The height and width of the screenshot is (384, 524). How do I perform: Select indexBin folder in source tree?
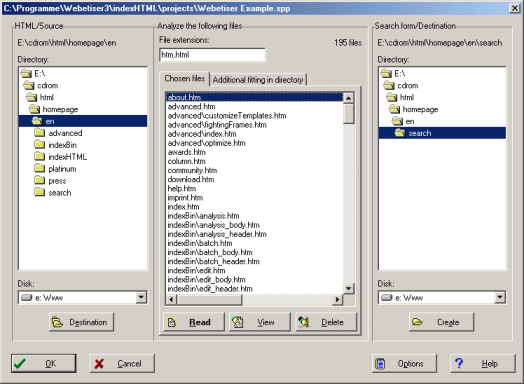(x=55, y=145)
